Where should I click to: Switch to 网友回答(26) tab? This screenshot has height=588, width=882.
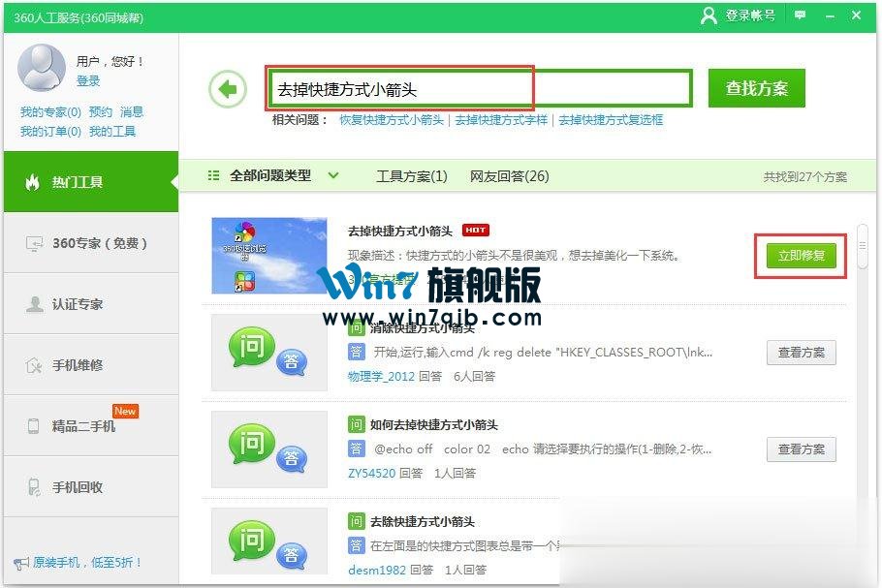point(509,176)
